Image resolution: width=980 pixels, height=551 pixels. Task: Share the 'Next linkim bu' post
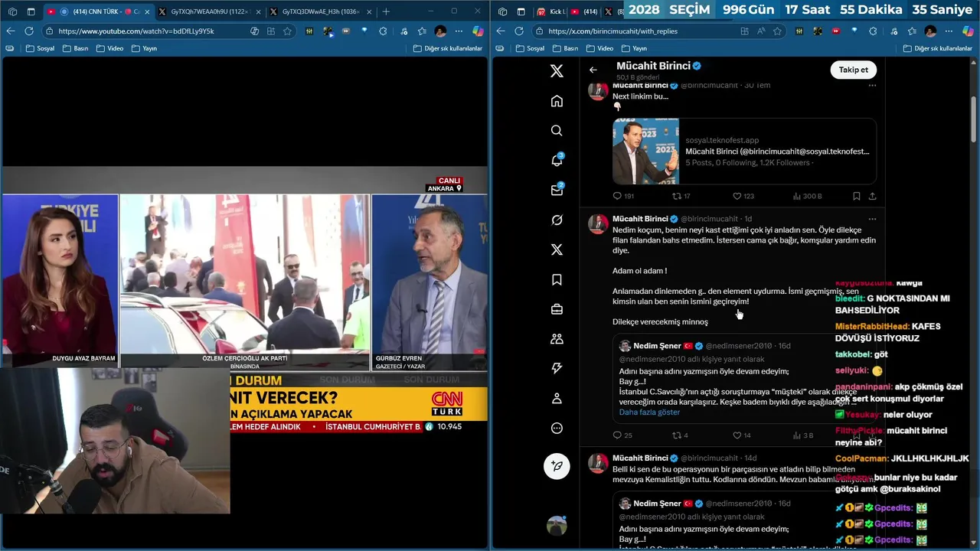(872, 196)
